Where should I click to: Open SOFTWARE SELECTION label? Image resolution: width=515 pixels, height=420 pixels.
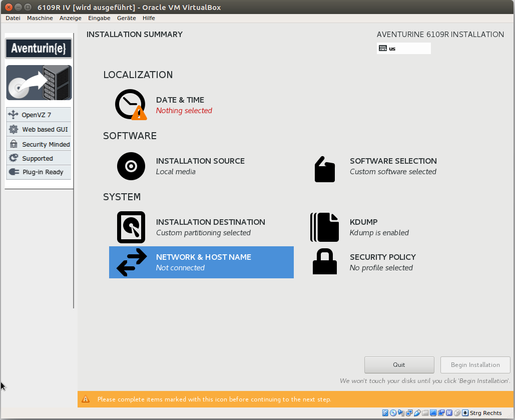[393, 161]
